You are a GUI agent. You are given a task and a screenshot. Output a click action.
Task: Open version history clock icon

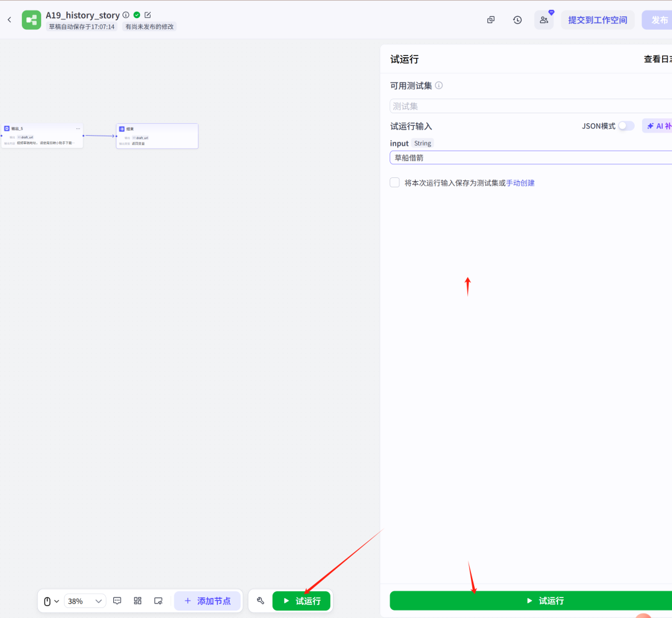517,20
